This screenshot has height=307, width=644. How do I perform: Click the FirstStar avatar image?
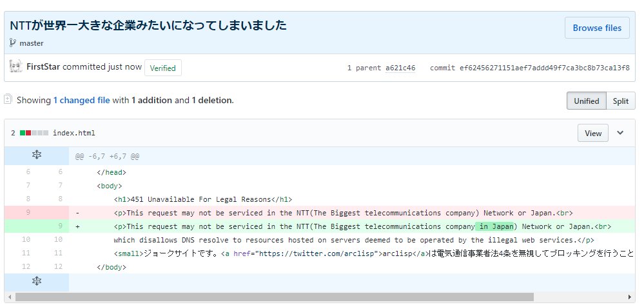16,66
